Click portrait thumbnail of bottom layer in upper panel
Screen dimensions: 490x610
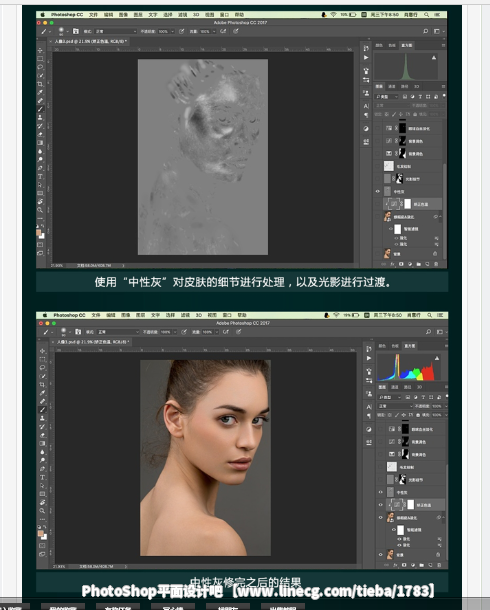[387, 254]
